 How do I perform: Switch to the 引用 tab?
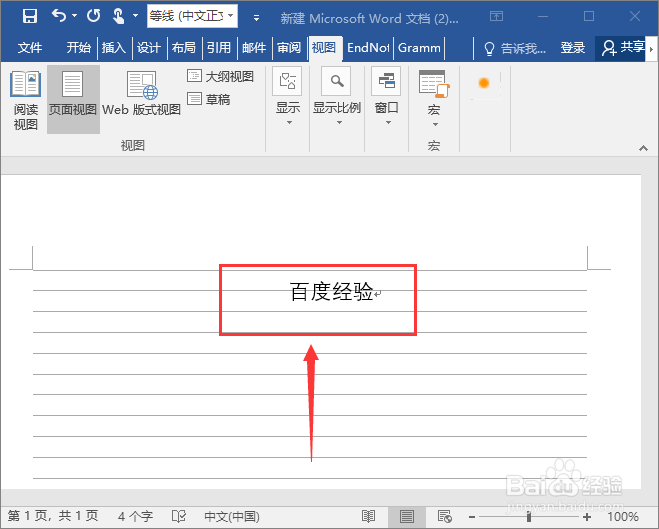coord(219,47)
